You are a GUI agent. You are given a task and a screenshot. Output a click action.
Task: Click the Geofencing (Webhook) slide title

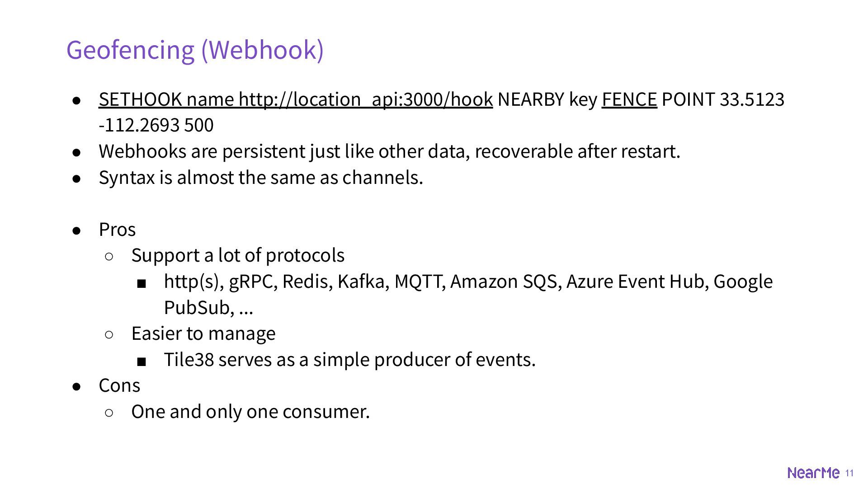195,50
